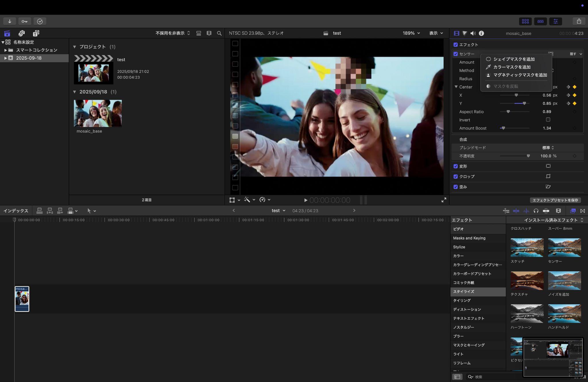
Task: Click browser search magnifier icon
Action: click(219, 33)
